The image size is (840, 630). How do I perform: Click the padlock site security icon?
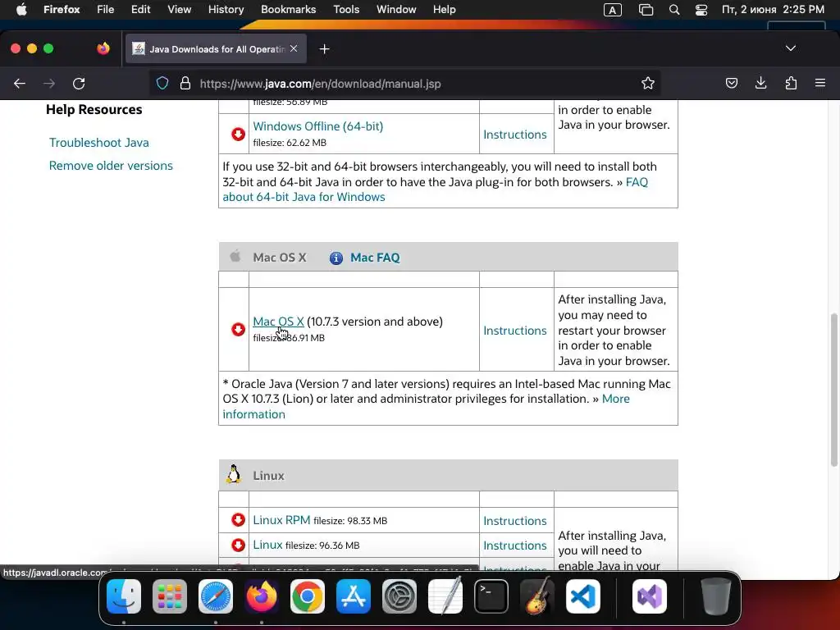click(185, 84)
